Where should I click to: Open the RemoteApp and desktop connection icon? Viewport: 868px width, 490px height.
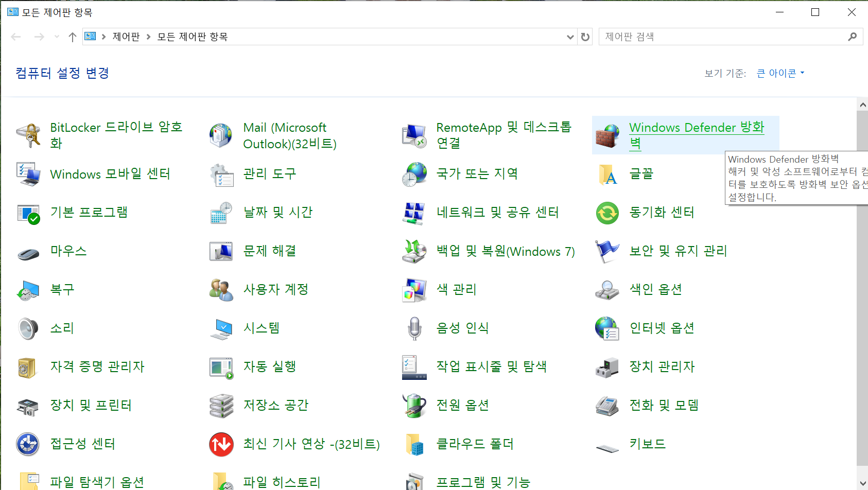point(414,135)
